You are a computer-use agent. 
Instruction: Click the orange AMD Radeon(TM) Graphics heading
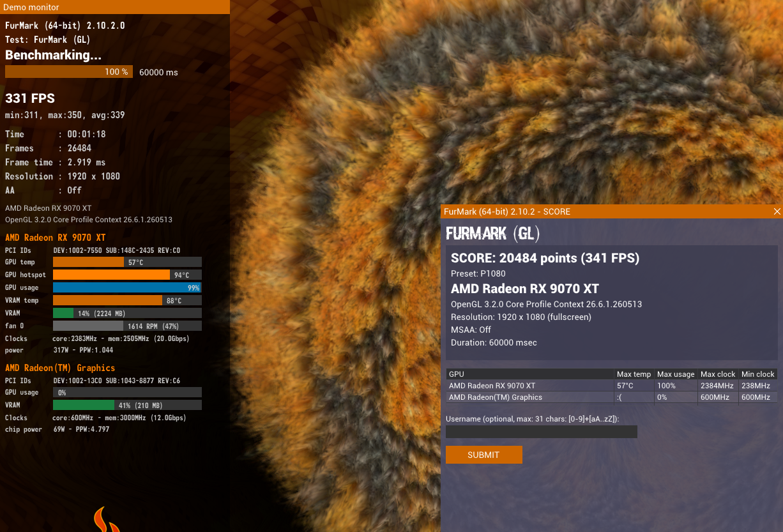coord(60,368)
